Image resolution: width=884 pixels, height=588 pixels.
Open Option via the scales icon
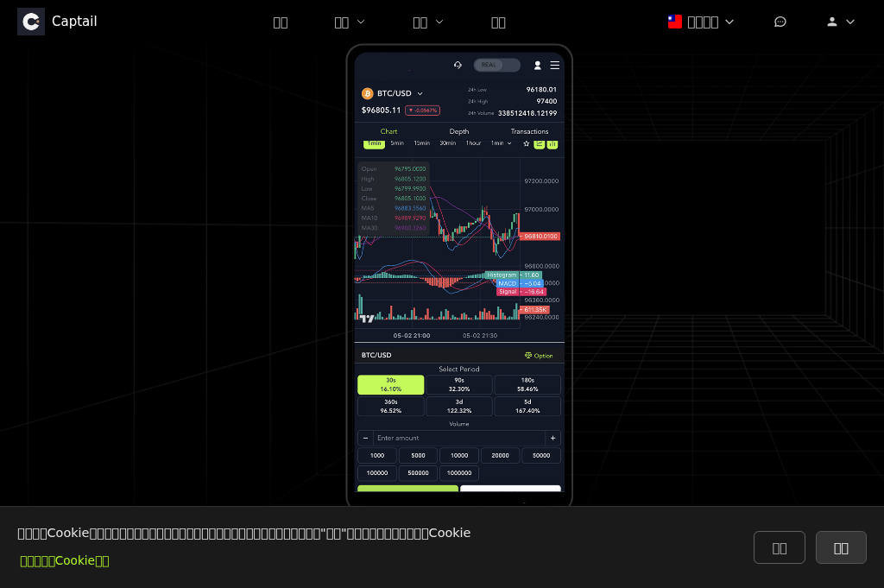tap(540, 355)
